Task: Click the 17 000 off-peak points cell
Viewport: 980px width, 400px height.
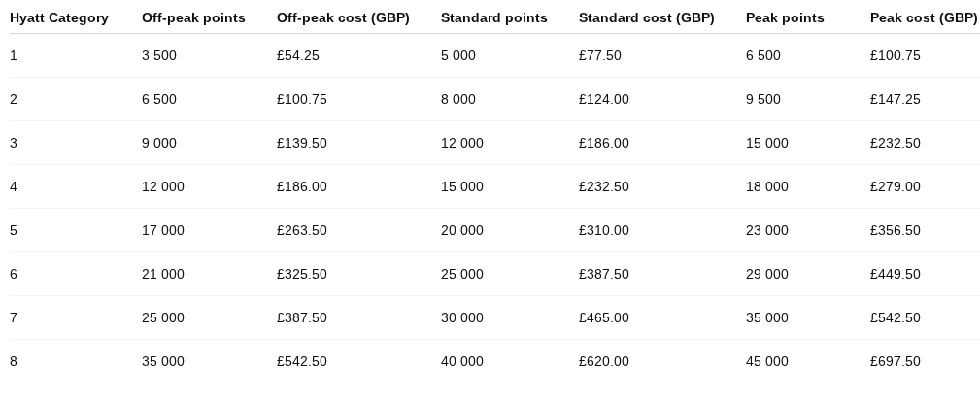Action: [163, 230]
